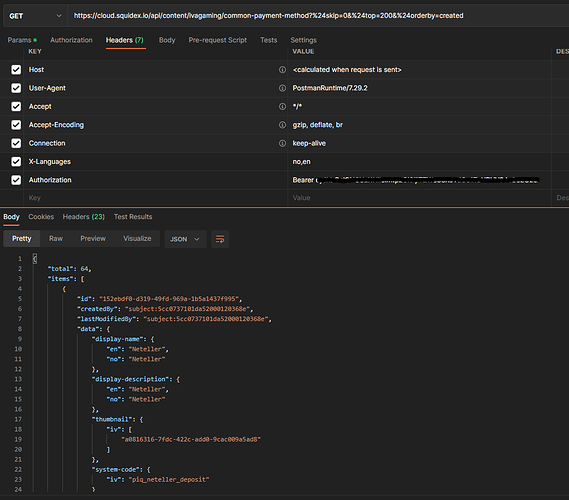The image size is (569, 500).
Task: Click the "display-name" line
Action: pos(123,339)
